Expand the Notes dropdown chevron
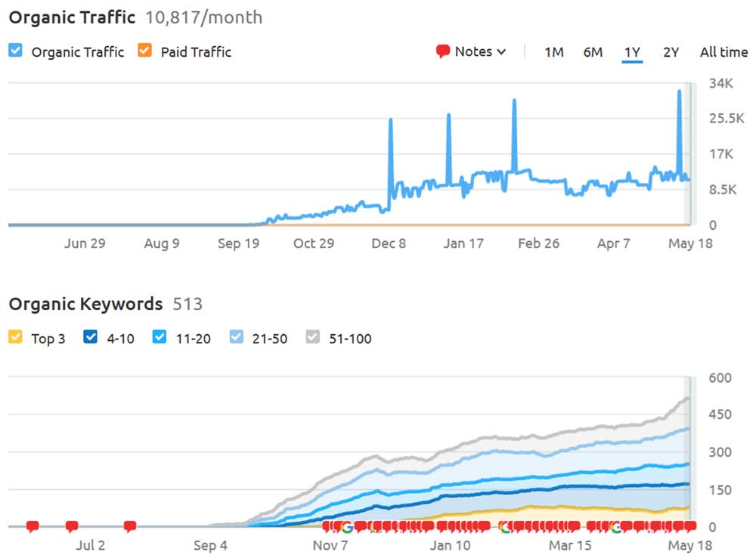Viewport: 756px width, 558px height. [x=500, y=51]
